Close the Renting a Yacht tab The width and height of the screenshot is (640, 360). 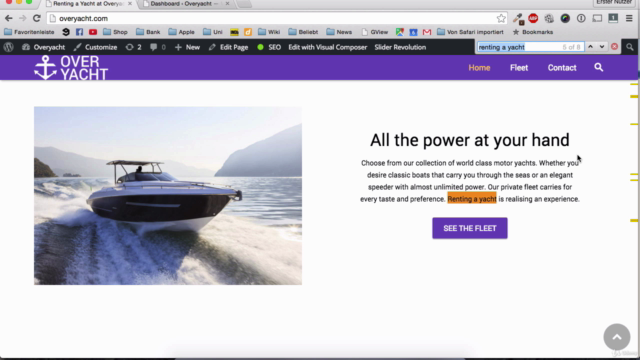(x=130, y=4)
